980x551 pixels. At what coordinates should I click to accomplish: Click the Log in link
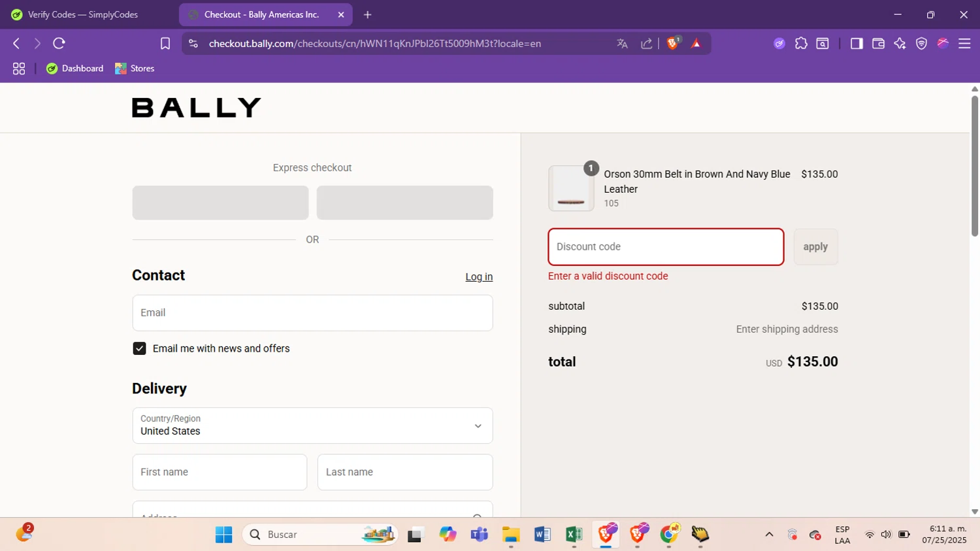479,277
